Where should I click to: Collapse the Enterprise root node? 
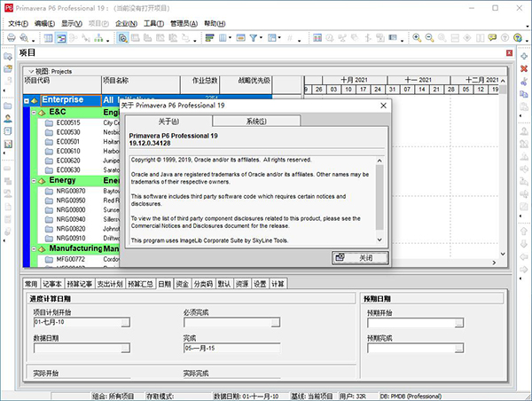pyautogui.click(x=27, y=100)
